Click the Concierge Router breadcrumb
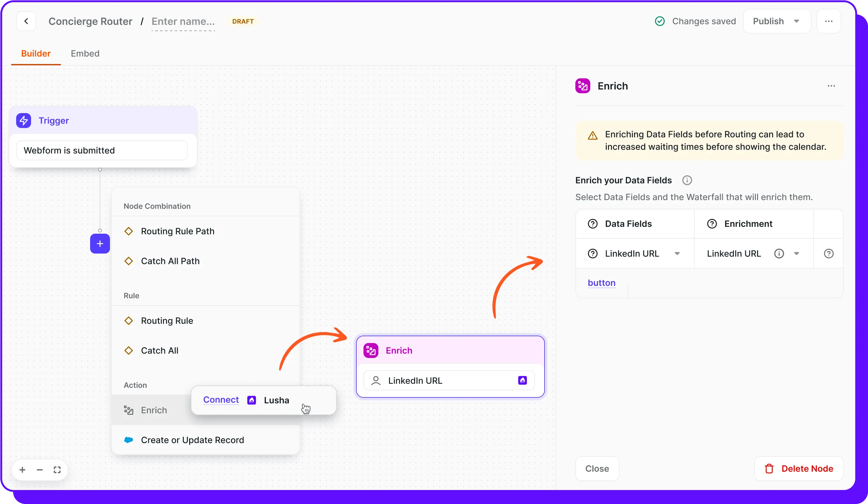The image size is (868, 504). coord(90,21)
